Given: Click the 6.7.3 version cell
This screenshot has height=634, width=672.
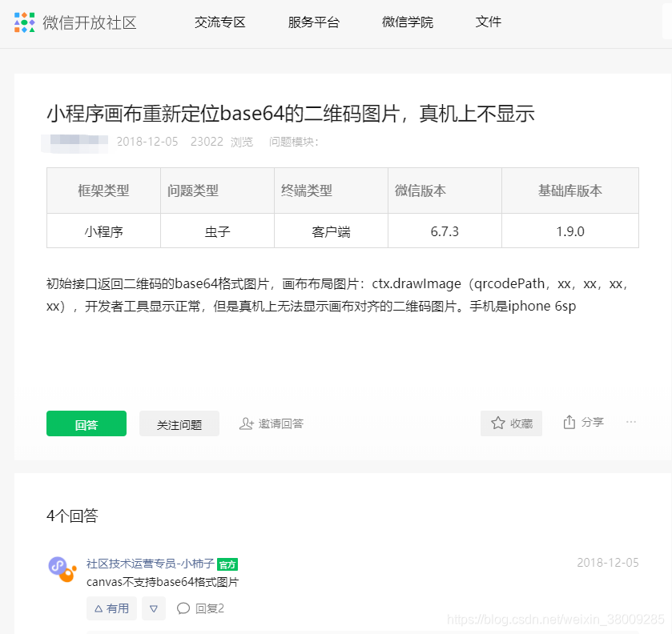Looking at the screenshot, I should click(x=445, y=231).
